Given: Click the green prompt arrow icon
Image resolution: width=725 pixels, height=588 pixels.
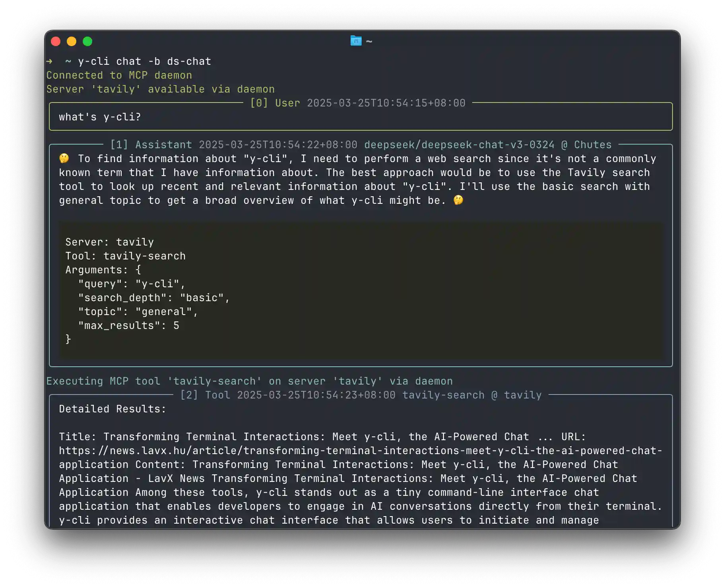Looking at the screenshot, I should click(x=49, y=62).
